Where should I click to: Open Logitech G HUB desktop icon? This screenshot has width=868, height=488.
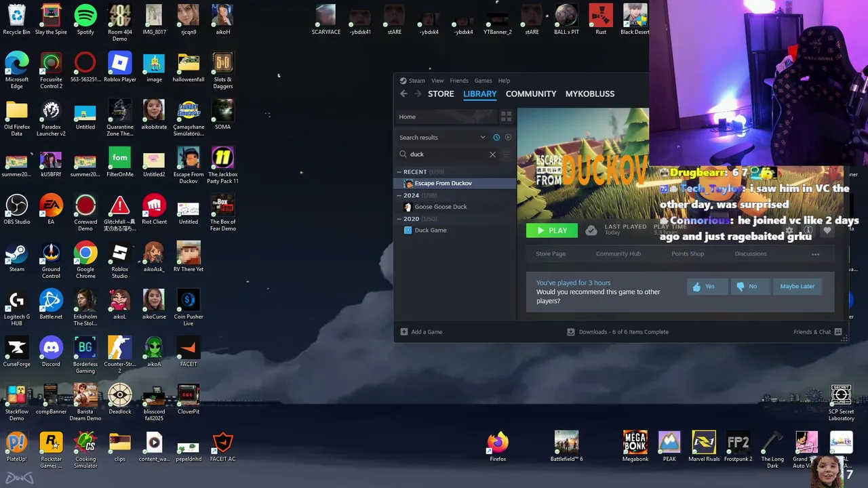click(17, 307)
